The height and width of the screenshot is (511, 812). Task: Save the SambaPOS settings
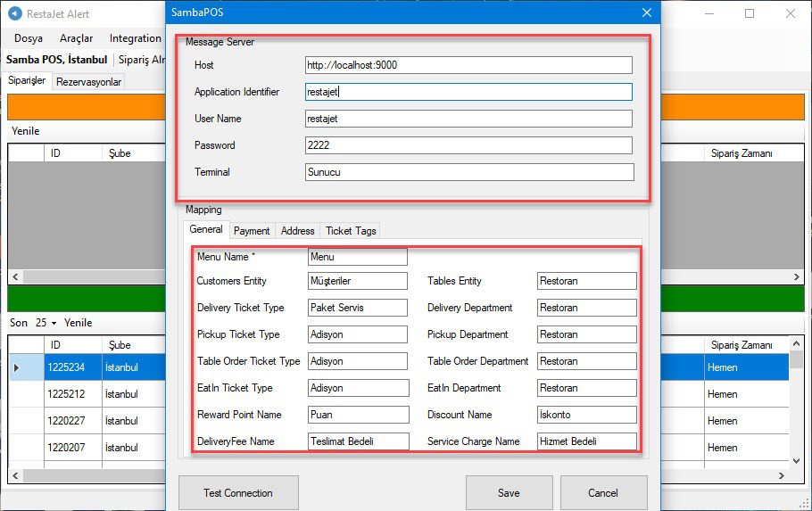pyautogui.click(x=508, y=492)
